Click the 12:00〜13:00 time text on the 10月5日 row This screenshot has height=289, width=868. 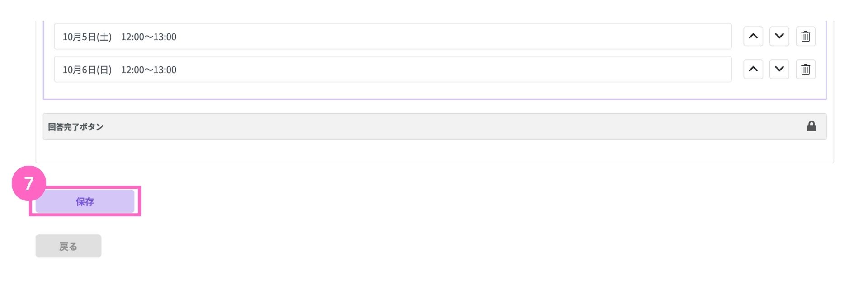pyautogui.click(x=149, y=37)
